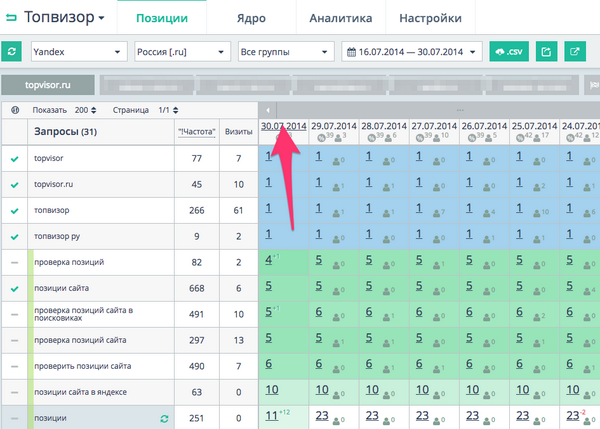Open the Yandex search engine dropdown
Image resolution: width=600 pixels, height=429 pixels.
[79, 52]
